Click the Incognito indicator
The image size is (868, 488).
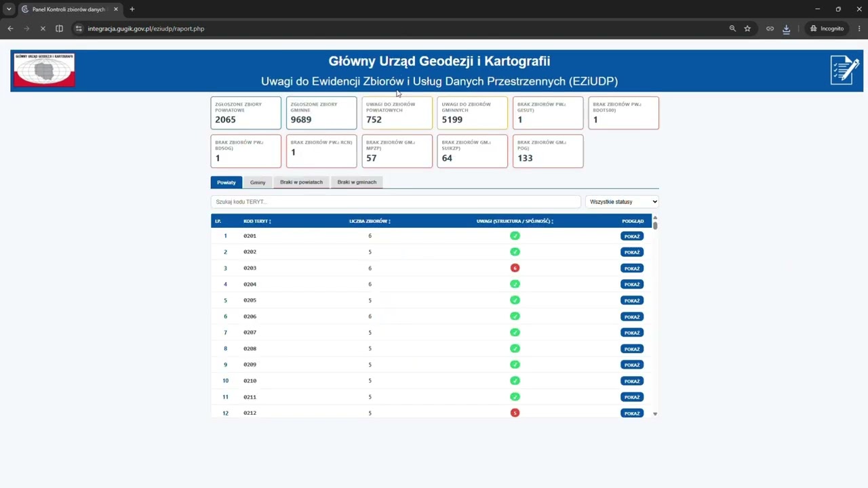[x=827, y=28]
